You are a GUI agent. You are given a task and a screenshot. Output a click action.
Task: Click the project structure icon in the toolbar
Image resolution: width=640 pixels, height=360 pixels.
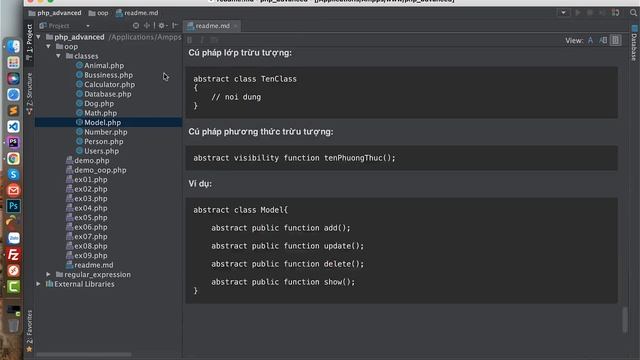tap(616, 13)
